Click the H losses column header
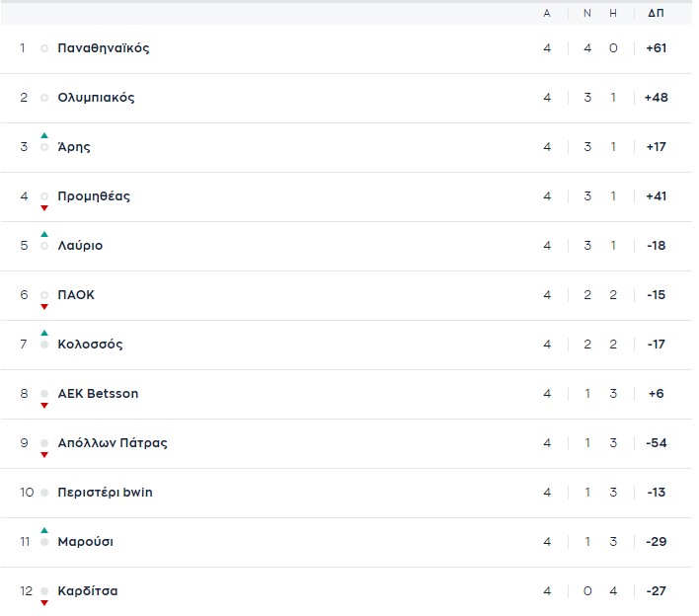 pyautogui.click(x=613, y=14)
